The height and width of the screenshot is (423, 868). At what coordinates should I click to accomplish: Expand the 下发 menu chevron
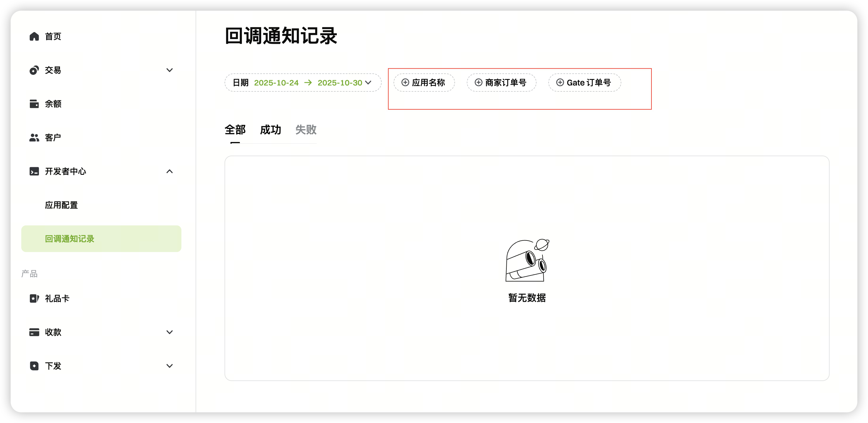click(x=170, y=366)
